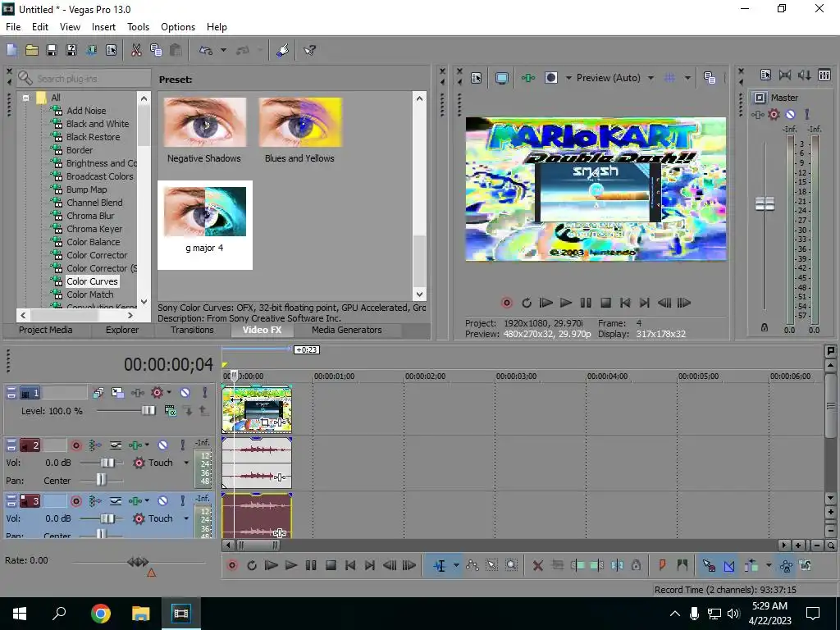Open track 2 automation Touch dropdown
Screen dimensions: 840x630
(186, 463)
